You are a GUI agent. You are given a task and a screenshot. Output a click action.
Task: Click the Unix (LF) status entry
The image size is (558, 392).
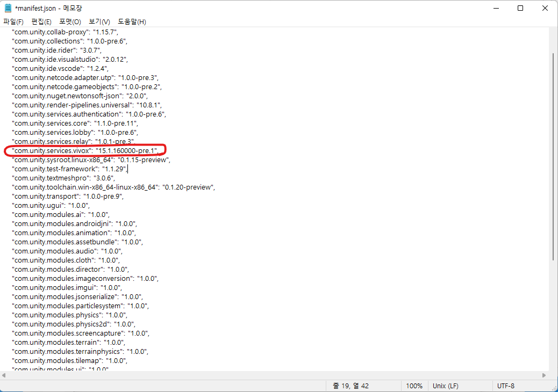[x=446, y=386]
